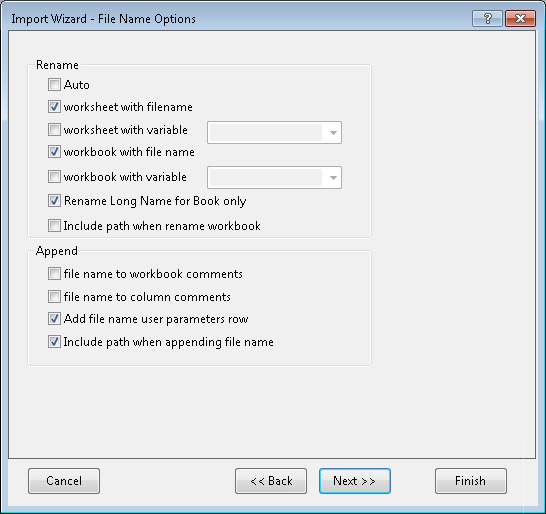This screenshot has width=546, height=514.
Task: Check file name to column comments
Action: pyautogui.click(x=54, y=297)
